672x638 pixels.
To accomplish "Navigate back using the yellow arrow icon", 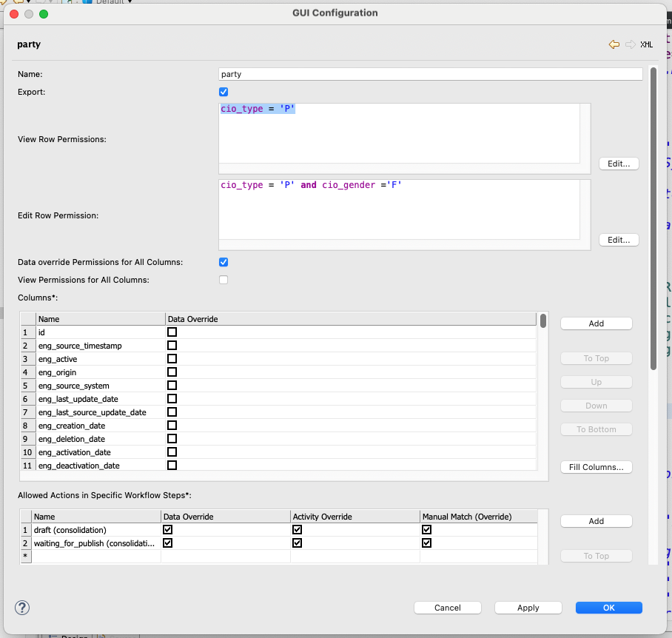I will pyautogui.click(x=614, y=44).
